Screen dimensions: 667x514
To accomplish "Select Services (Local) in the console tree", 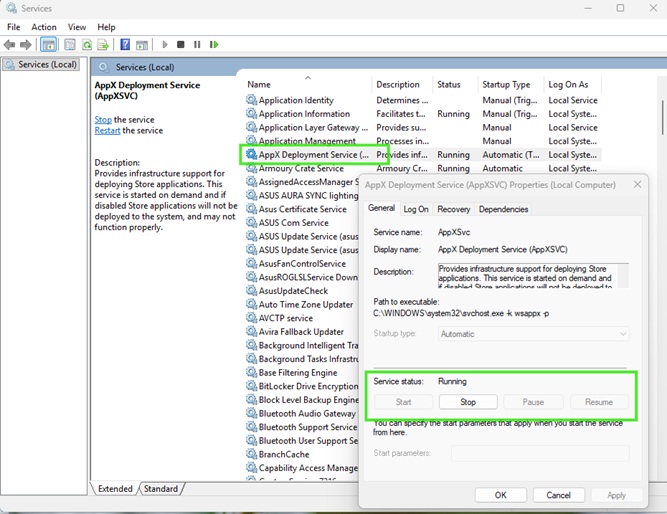I will pos(40,65).
